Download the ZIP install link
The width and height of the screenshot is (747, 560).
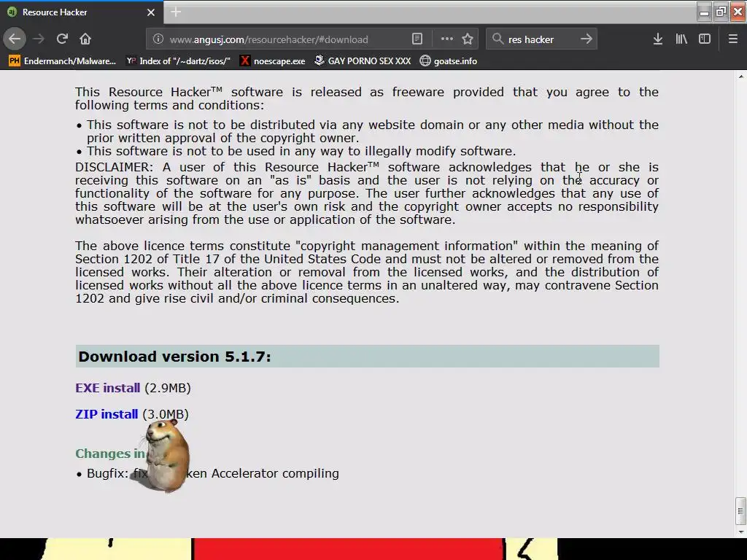pos(107,414)
